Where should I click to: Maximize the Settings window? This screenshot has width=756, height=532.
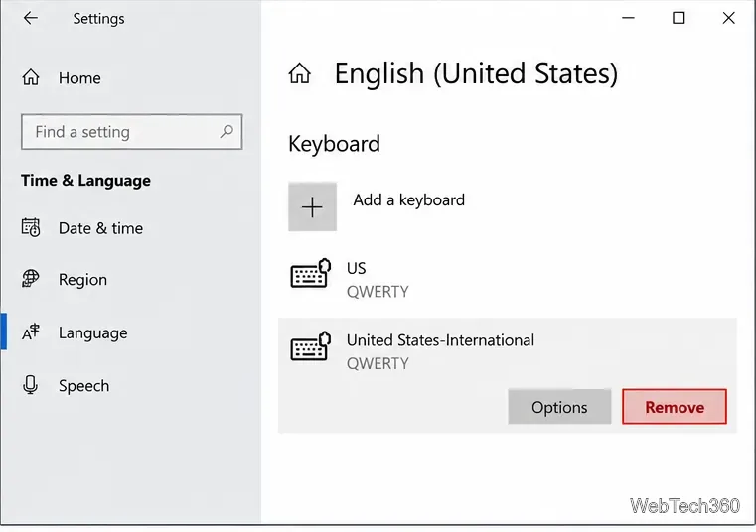click(679, 18)
